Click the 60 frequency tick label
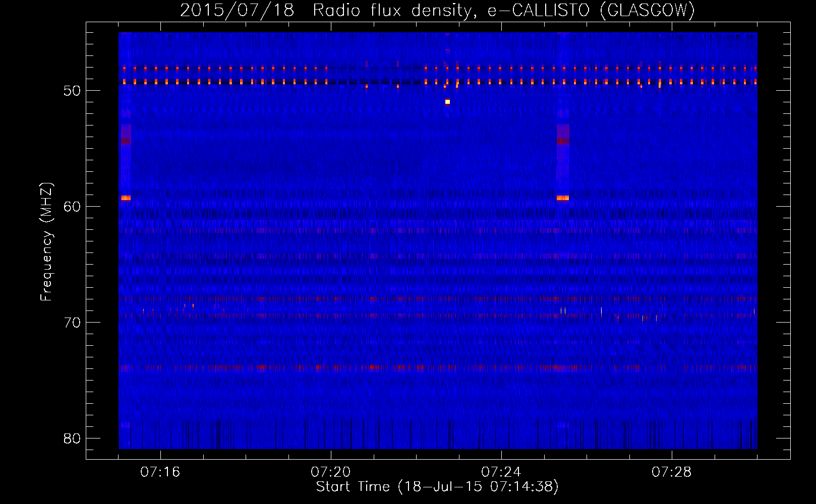 point(72,207)
